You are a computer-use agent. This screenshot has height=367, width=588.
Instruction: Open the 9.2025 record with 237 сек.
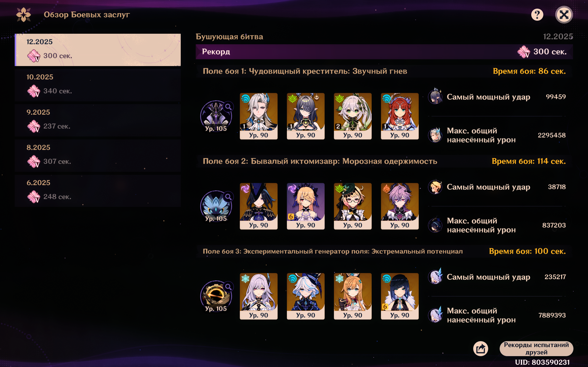click(x=98, y=120)
